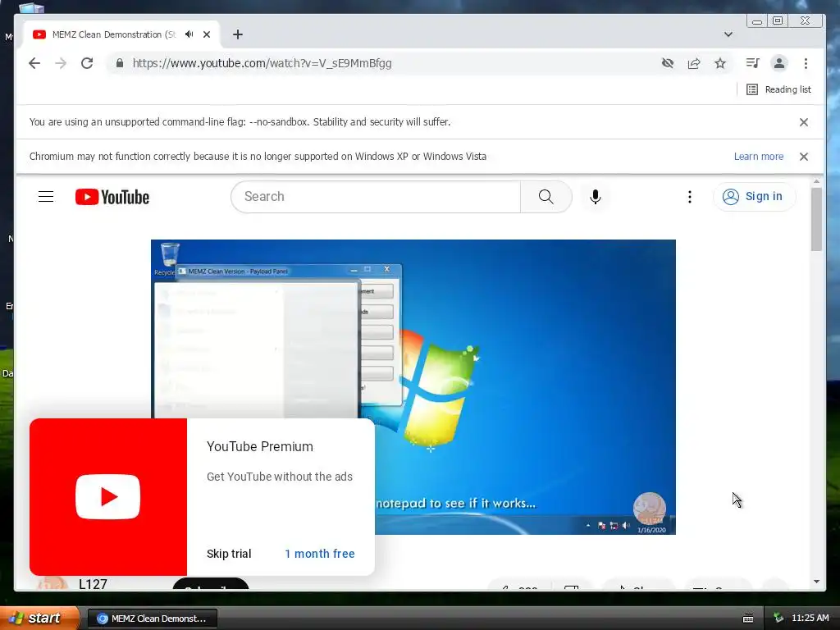Open the YouTube hamburger guide menu

(x=46, y=197)
